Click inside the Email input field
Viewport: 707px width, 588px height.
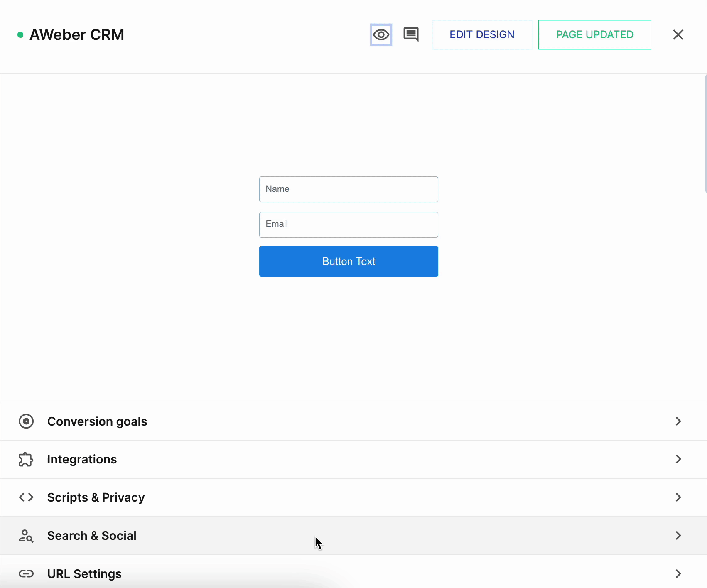click(x=349, y=224)
